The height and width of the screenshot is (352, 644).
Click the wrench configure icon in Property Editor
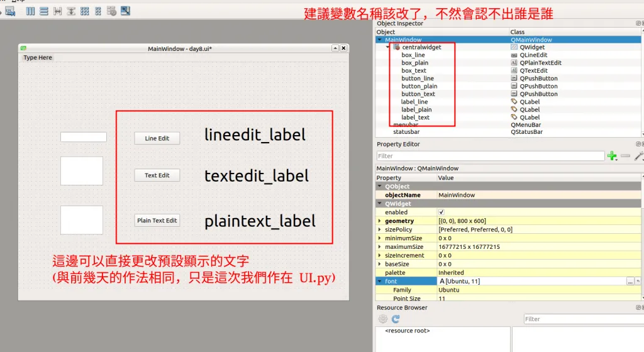[639, 156]
